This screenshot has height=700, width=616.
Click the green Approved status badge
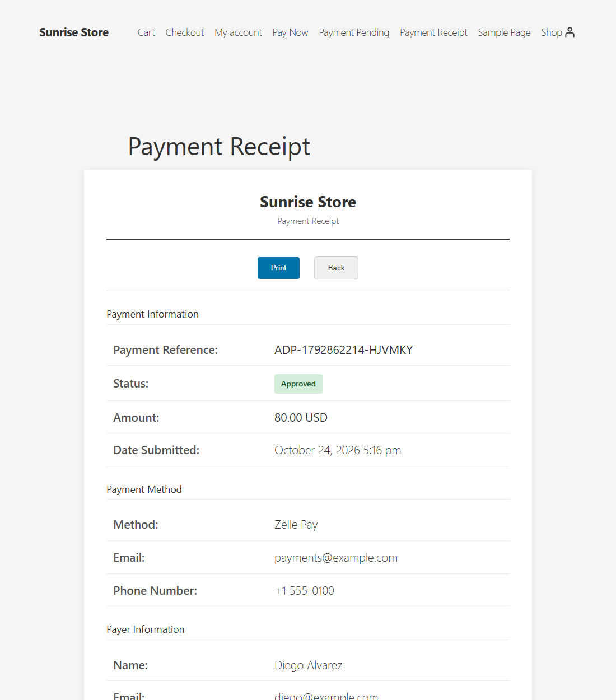pyautogui.click(x=298, y=384)
